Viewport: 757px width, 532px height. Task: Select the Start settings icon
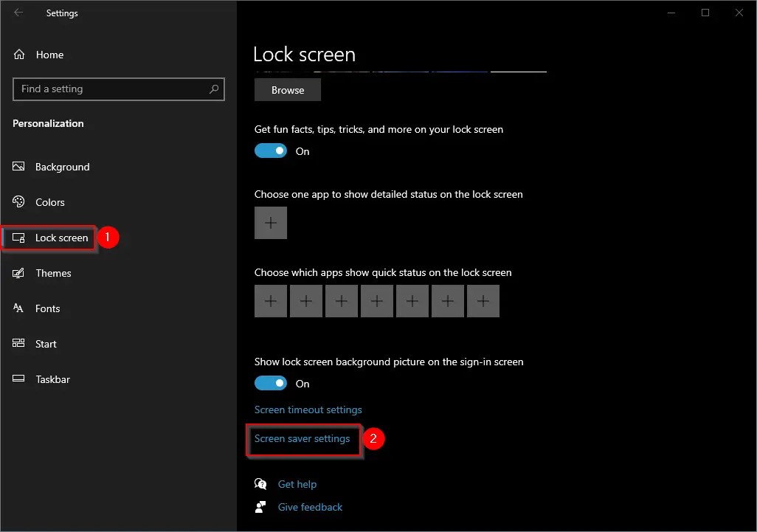pos(18,344)
